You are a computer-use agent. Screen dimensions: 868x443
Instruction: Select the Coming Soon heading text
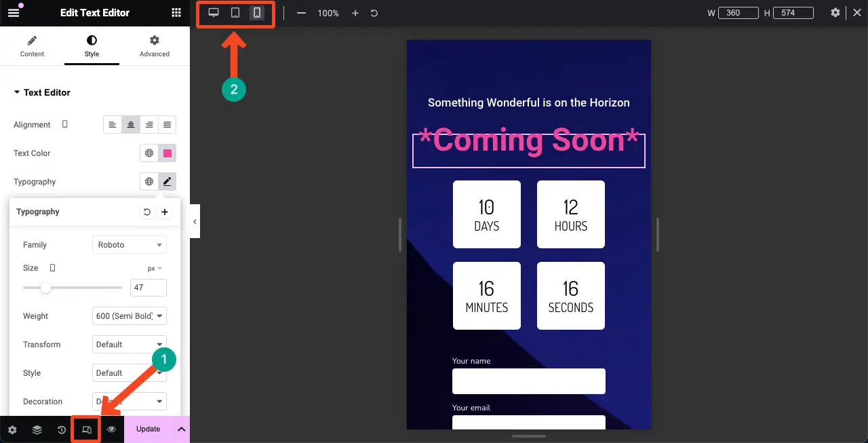529,140
